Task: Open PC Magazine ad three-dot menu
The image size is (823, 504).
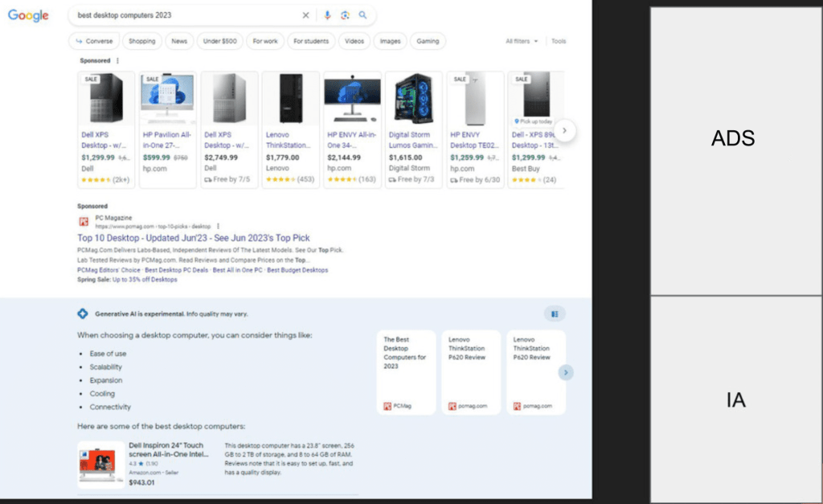Action: click(x=218, y=226)
